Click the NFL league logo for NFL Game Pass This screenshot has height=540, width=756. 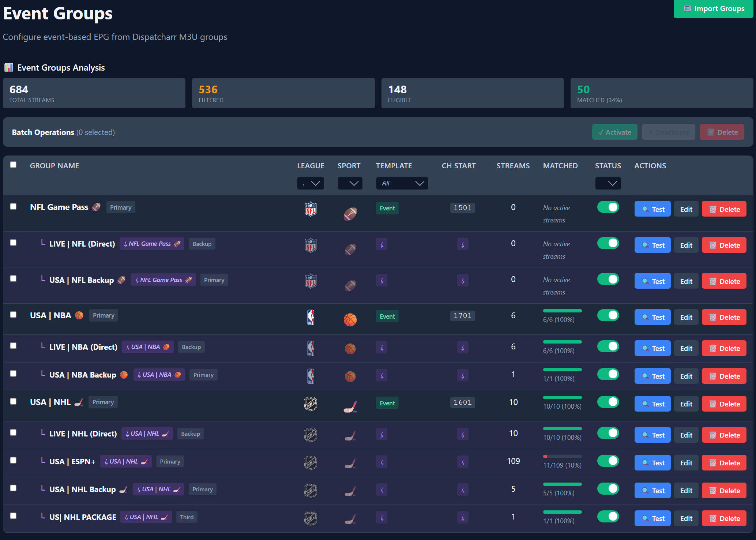click(x=311, y=209)
